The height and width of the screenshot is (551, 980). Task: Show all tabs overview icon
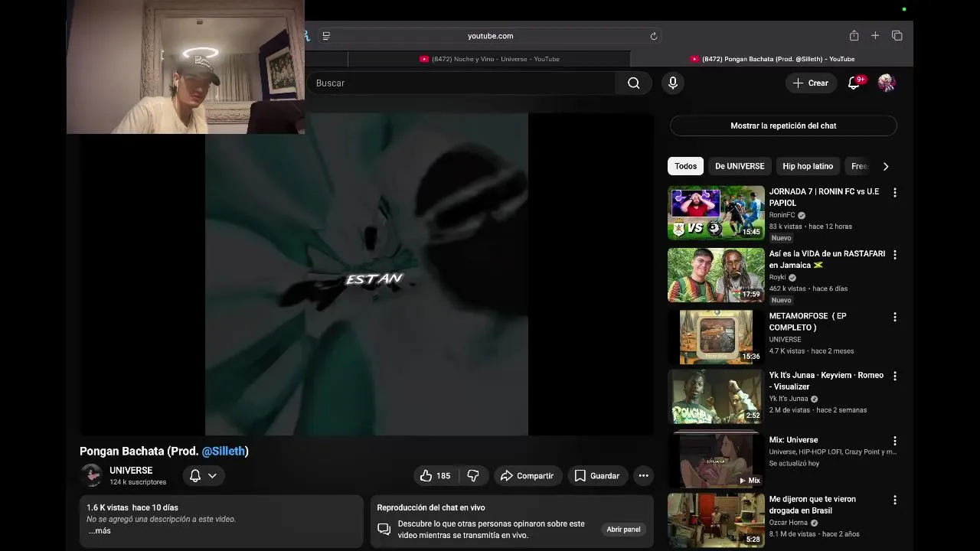pos(897,36)
